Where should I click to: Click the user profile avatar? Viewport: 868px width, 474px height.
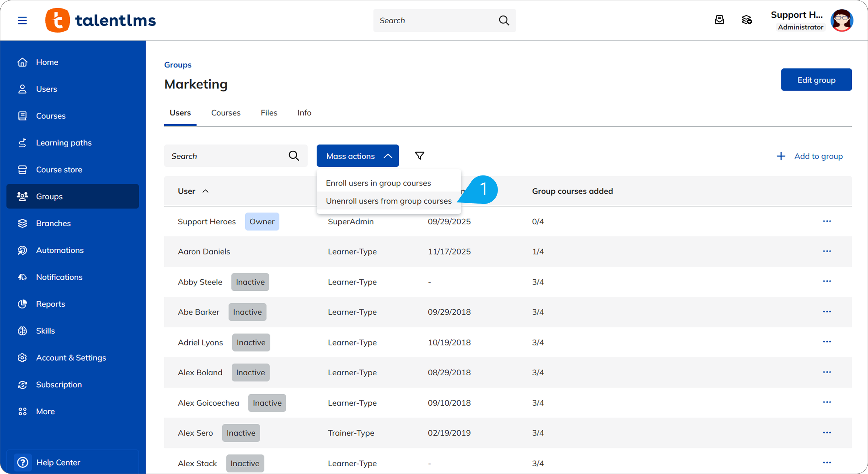click(841, 20)
